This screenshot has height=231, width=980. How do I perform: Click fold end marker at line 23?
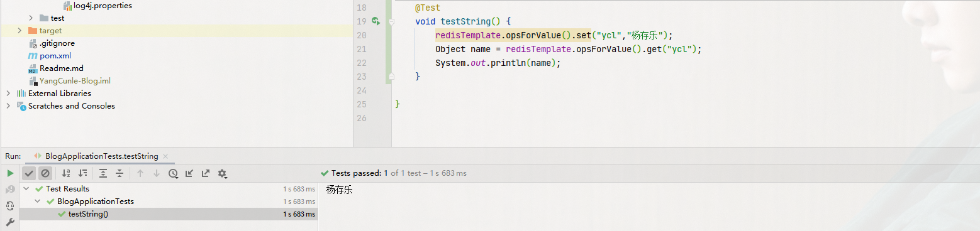coord(391,77)
